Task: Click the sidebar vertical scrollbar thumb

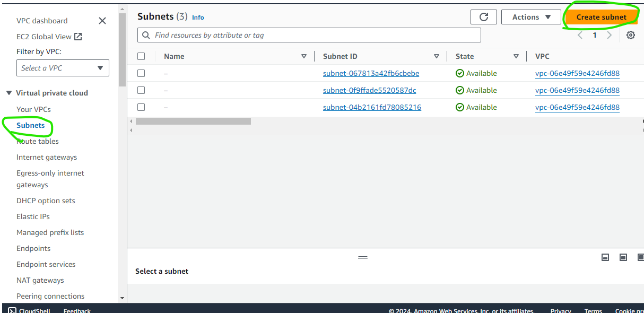Action: 122,50
